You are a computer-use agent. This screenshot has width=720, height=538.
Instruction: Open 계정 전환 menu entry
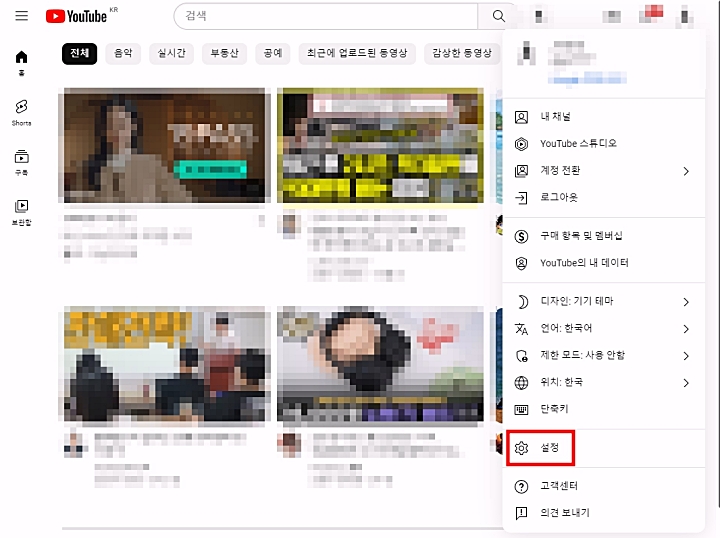[x=604, y=171]
